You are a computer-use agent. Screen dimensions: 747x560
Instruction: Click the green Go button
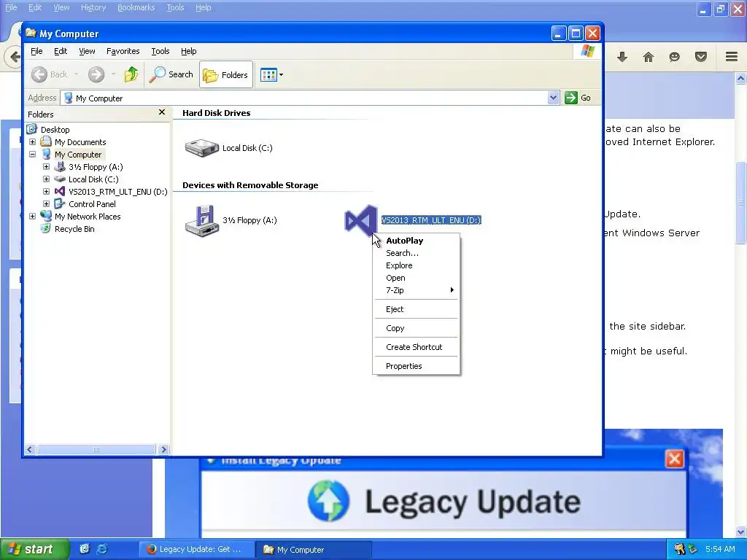click(x=578, y=98)
